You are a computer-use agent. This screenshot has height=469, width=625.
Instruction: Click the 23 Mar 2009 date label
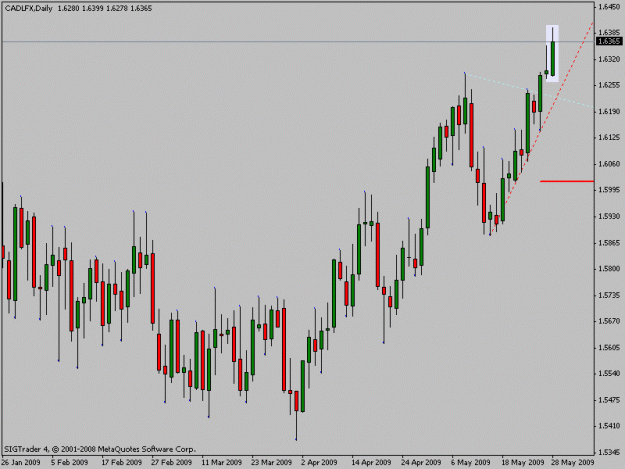[x=271, y=462]
